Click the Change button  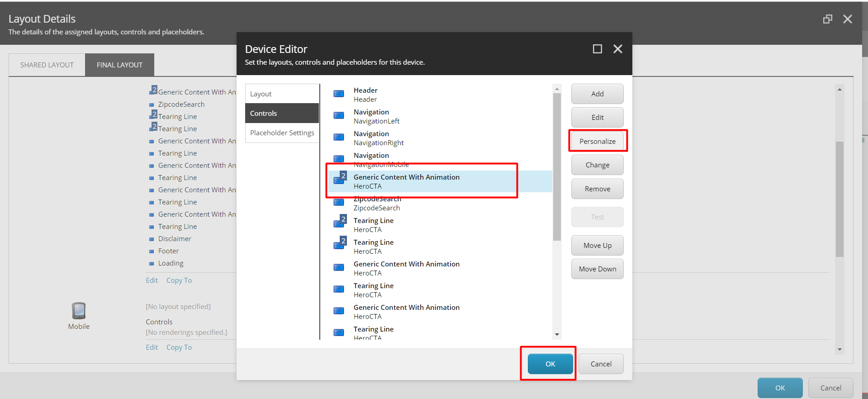pos(598,165)
